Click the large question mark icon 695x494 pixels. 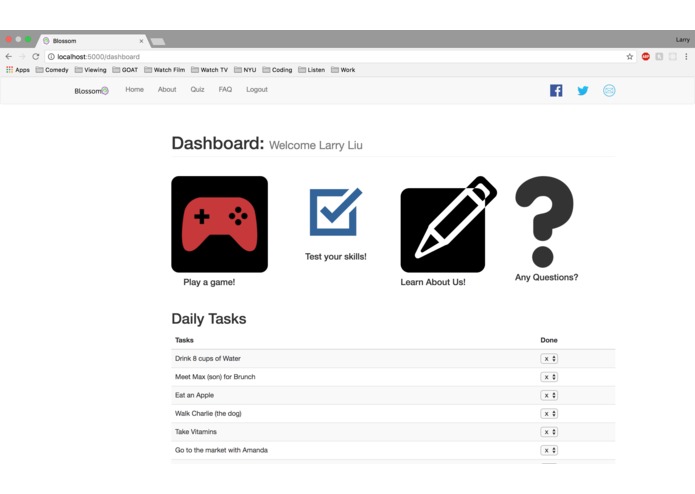544,222
